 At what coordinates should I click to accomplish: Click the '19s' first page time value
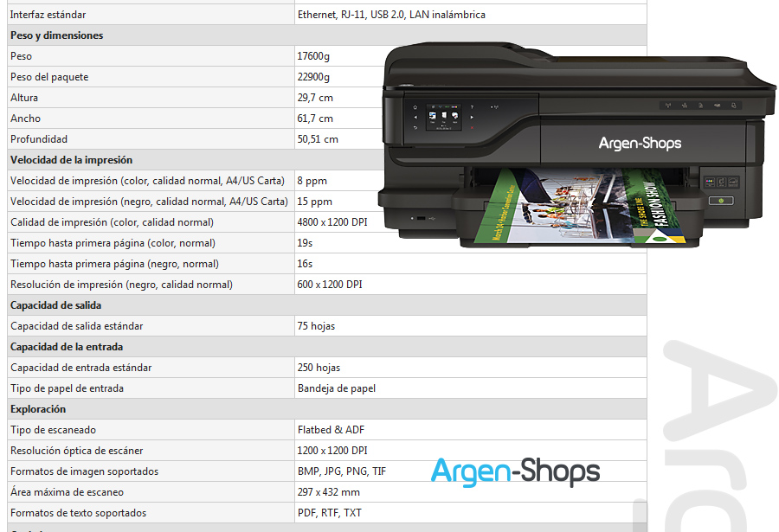(305, 243)
